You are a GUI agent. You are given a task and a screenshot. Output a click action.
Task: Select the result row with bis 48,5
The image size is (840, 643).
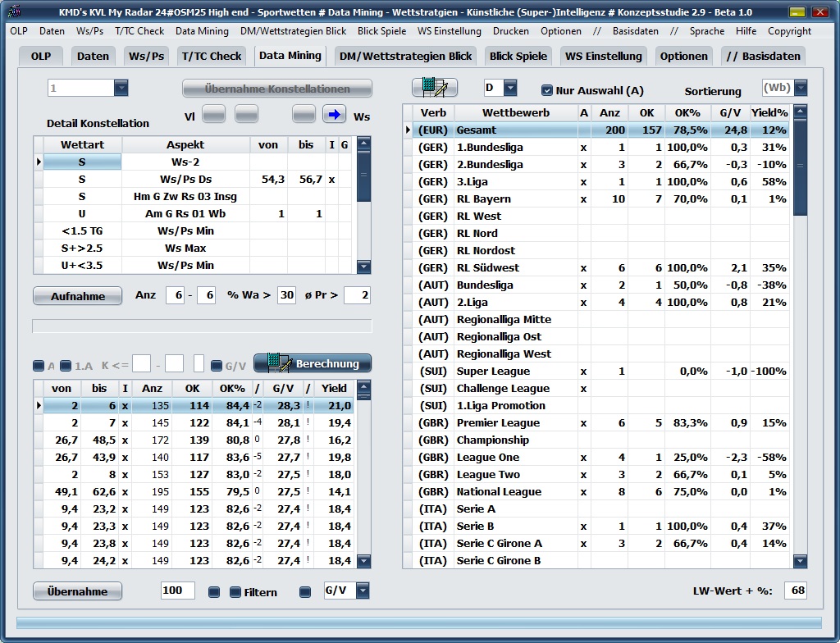coord(194,440)
